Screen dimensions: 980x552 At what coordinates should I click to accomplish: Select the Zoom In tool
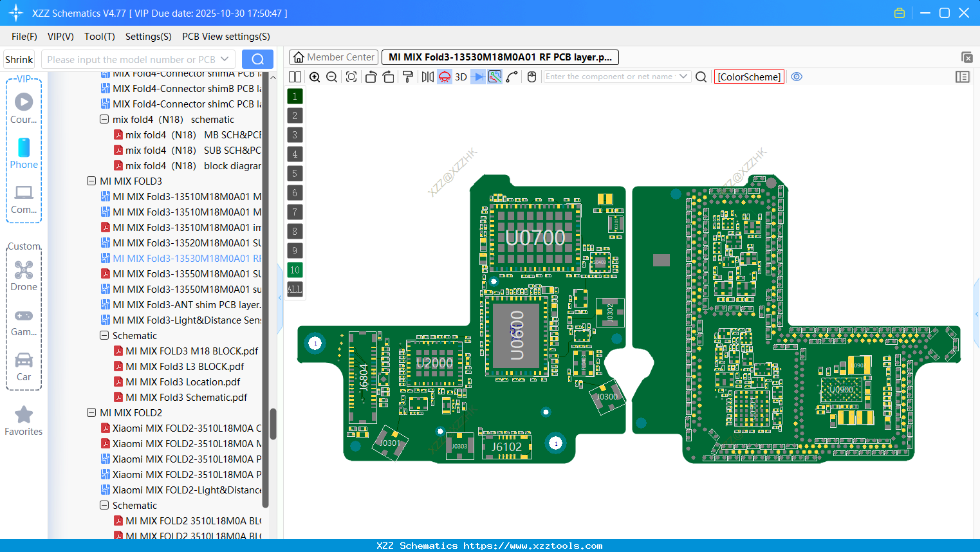315,77
